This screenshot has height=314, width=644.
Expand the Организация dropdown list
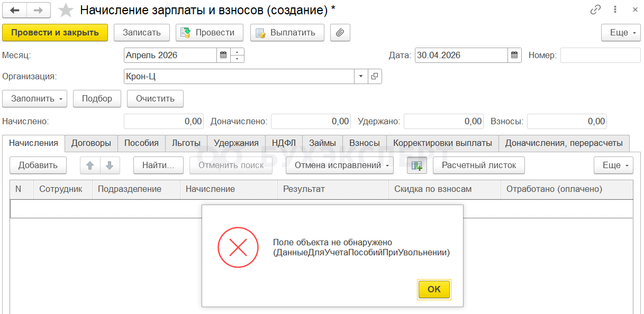[361, 76]
